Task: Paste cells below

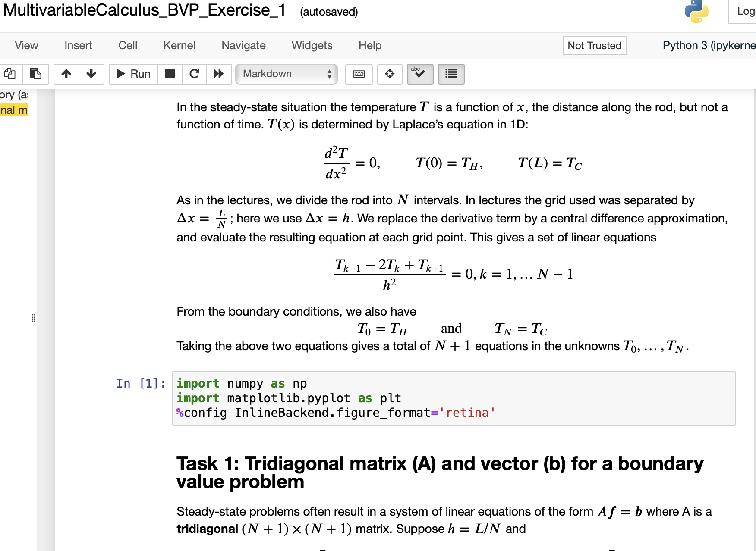Action: pos(35,74)
